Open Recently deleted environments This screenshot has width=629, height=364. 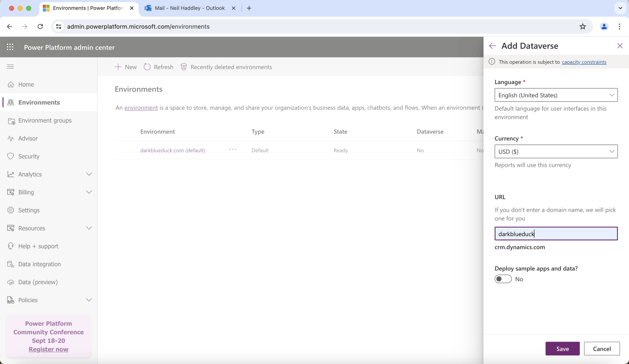click(x=226, y=67)
